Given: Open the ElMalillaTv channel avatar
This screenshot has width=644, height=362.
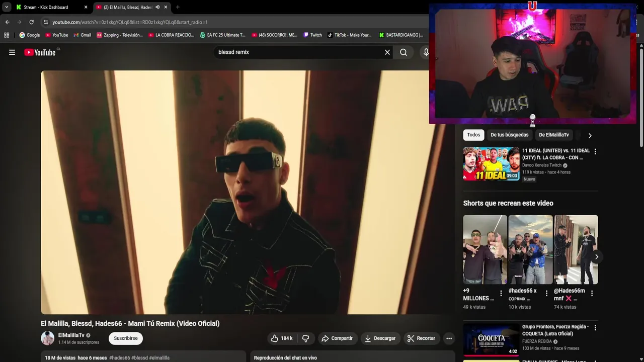Looking at the screenshot, I should tap(47, 338).
